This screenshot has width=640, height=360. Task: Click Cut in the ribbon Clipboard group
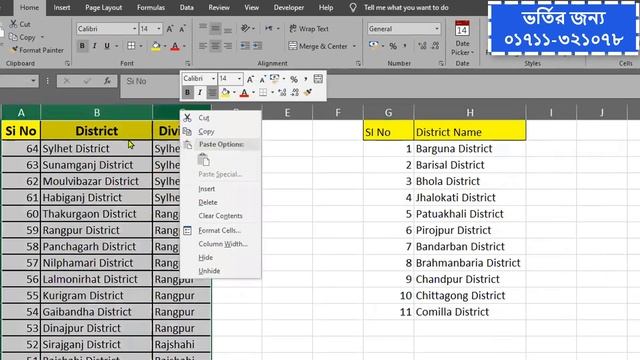click(x=20, y=24)
